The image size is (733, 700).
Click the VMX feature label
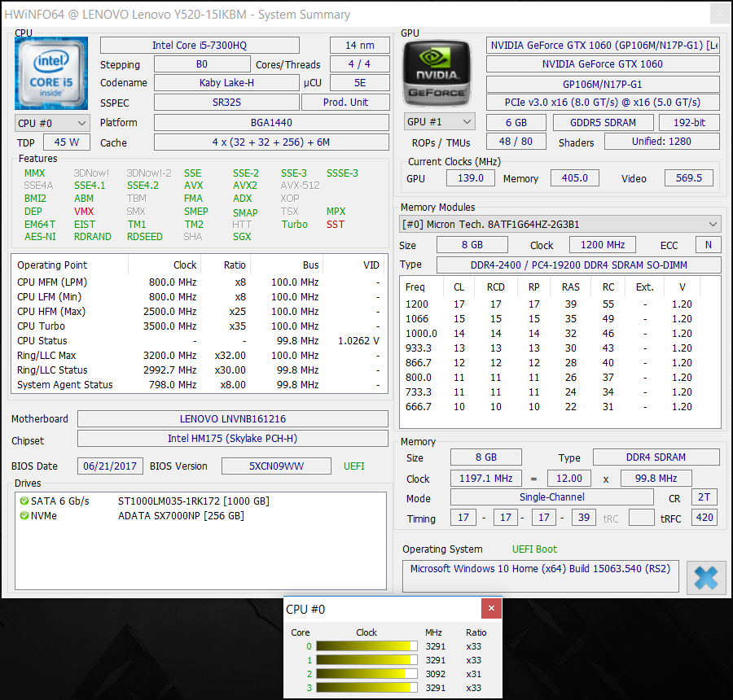84,212
